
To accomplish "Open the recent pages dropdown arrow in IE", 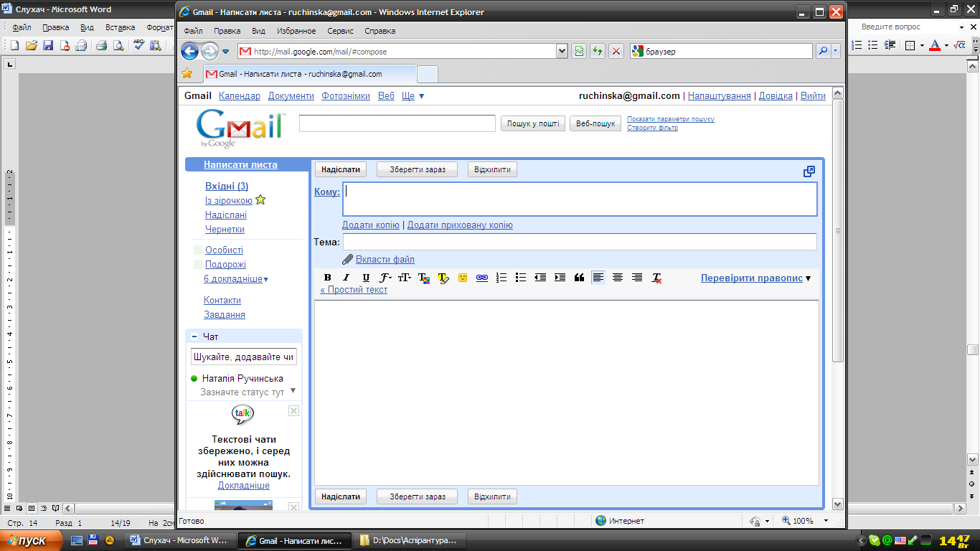I will 225,52.
